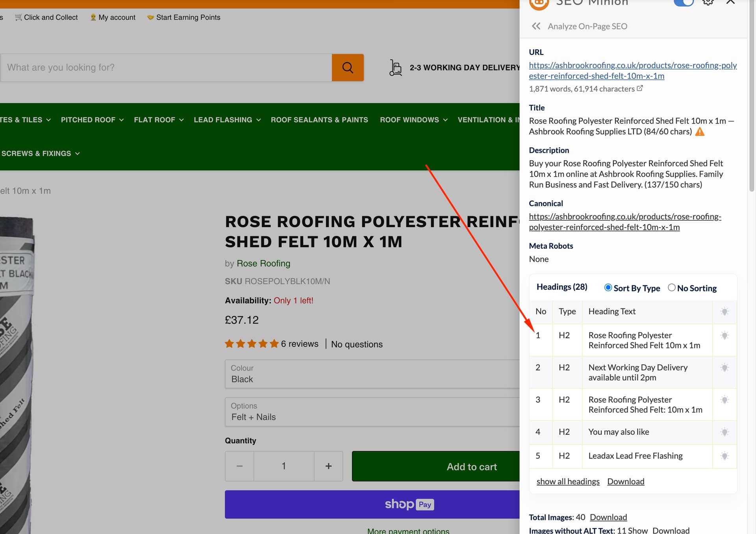
Task: Highlight 'You may also like' heading lightbulb
Action: point(724,432)
